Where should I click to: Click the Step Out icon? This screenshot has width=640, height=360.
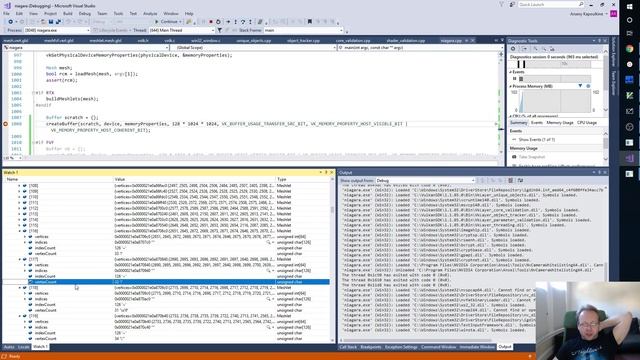pos(250,22)
